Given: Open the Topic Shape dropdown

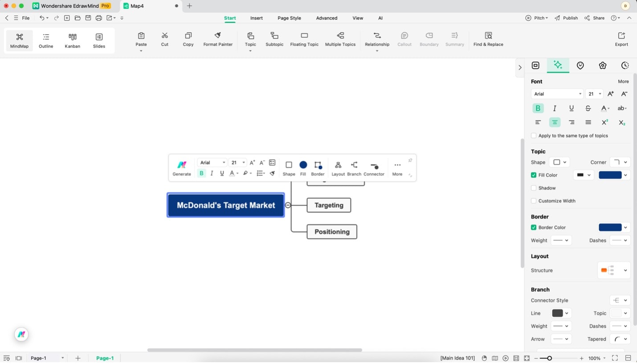Looking at the screenshot, I should (x=559, y=162).
